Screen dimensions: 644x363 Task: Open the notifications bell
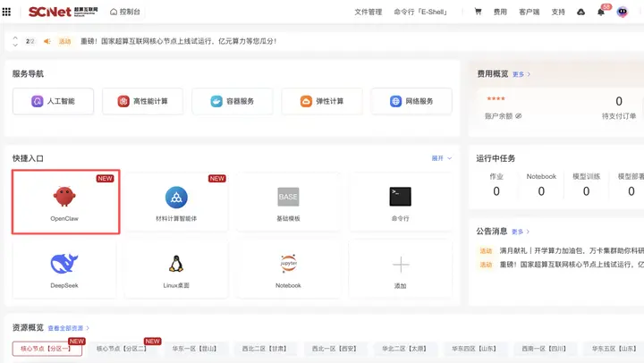[601, 13]
